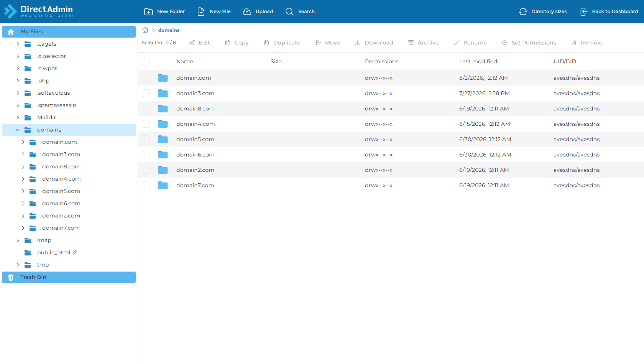
Task: Sort by the Name column header
Action: 185,61
